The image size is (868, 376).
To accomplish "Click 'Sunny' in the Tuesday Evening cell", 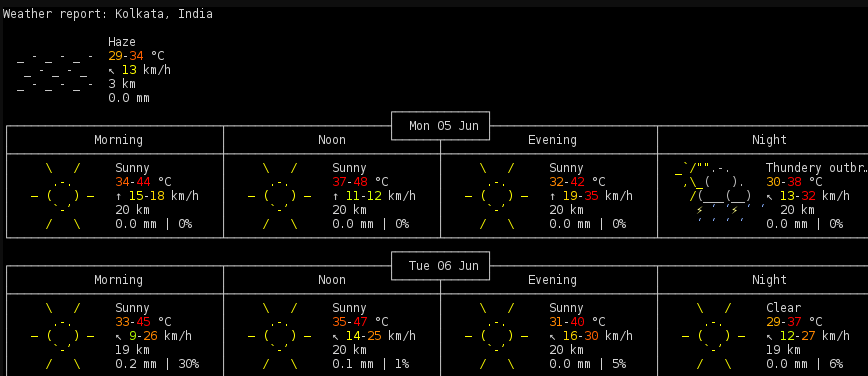I will click(x=566, y=308).
